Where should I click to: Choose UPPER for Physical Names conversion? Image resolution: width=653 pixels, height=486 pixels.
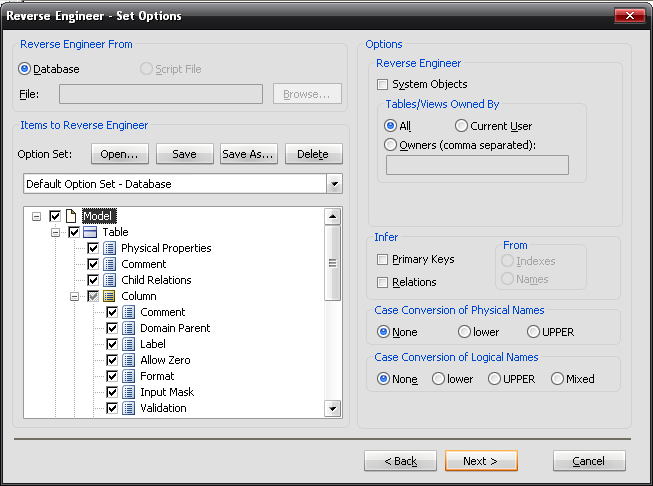tap(533, 332)
